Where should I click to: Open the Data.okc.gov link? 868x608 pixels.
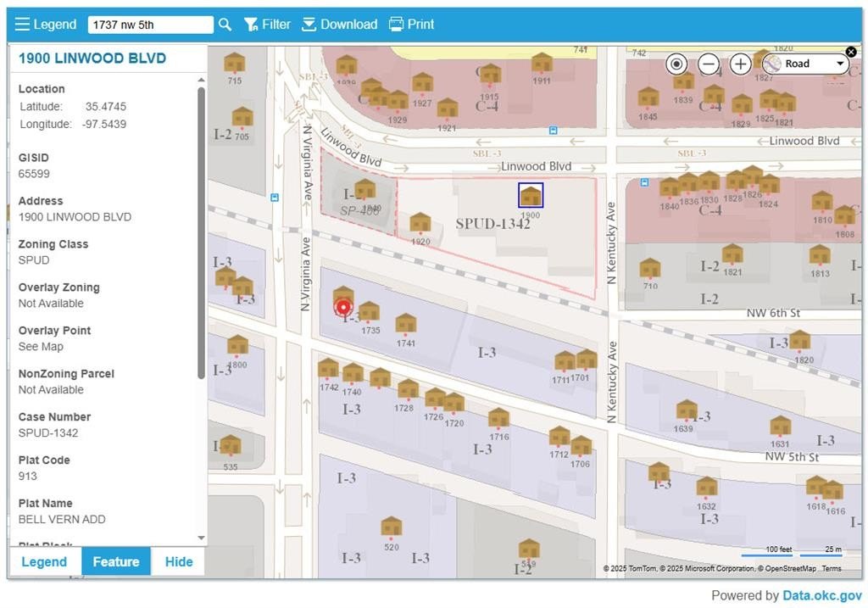(x=821, y=595)
